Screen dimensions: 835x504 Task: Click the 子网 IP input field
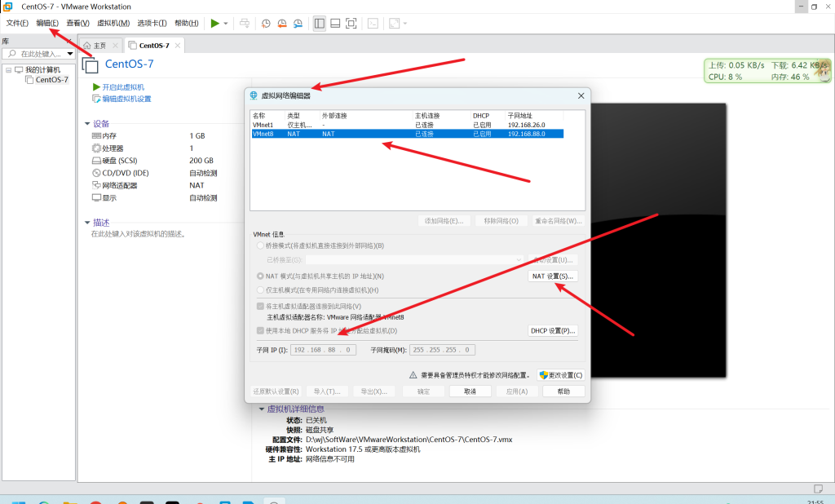click(x=323, y=350)
